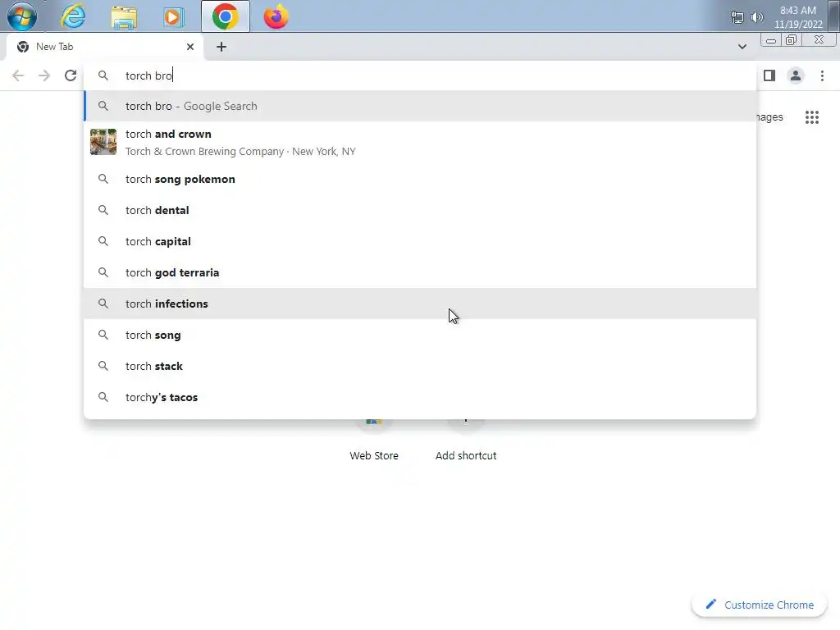
Task: Click search icon beside 'torch stack'
Action: (x=103, y=366)
